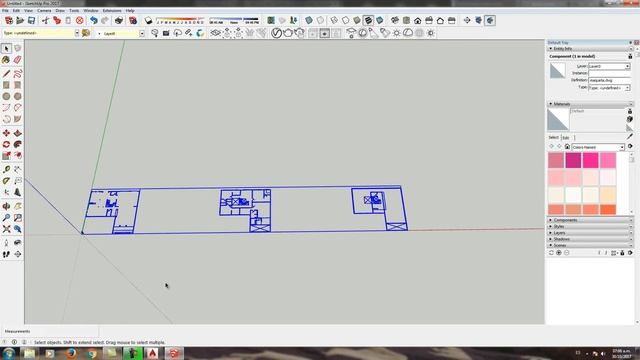Screen dimensions: 640x360
Task: Click the Cut scissors icon
Action: 45,20
